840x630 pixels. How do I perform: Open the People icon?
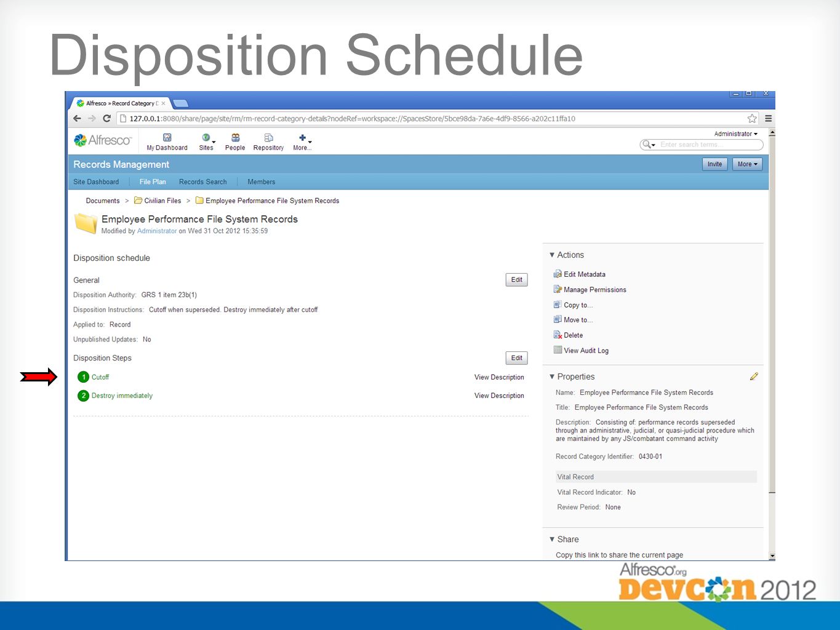coord(235,138)
